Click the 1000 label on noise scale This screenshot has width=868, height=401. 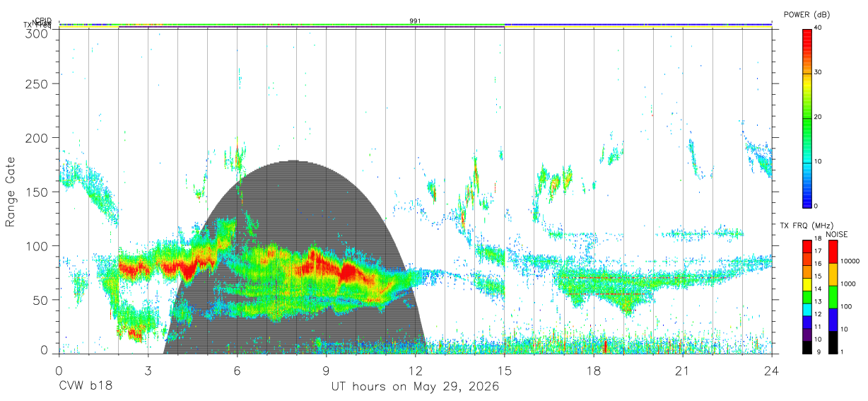[848, 285]
